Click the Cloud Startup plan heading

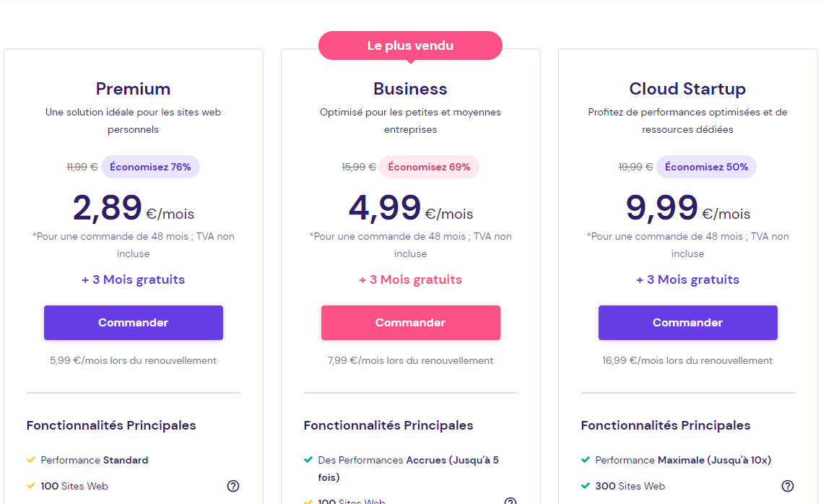[687, 89]
